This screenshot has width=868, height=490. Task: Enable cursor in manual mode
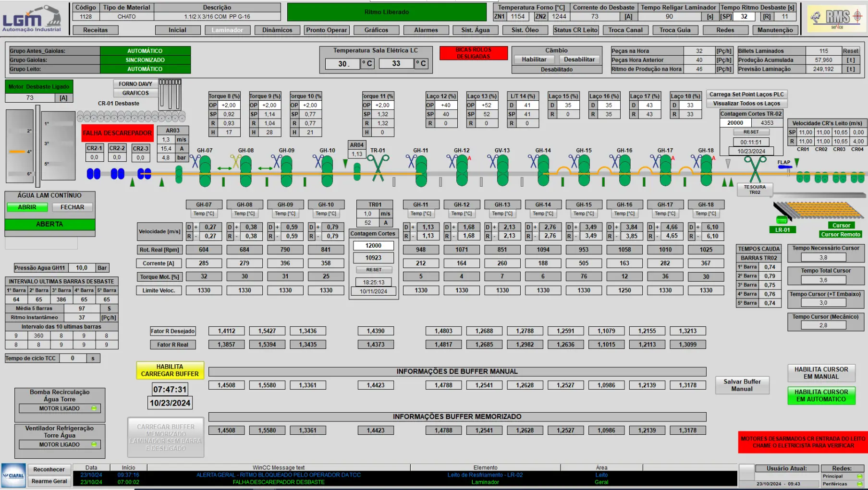click(821, 373)
